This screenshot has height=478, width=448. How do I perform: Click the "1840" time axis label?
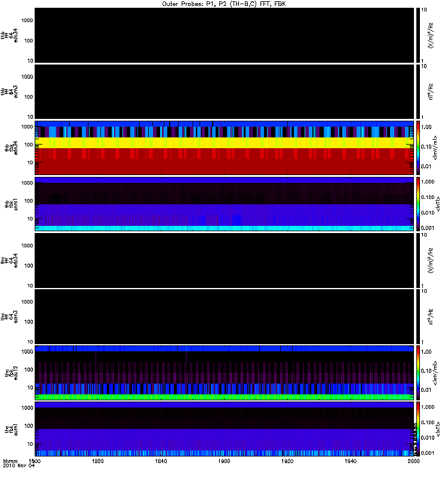click(161, 461)
